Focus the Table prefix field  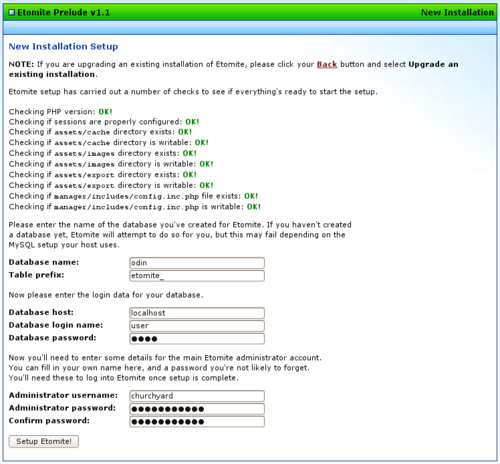[x=197, y=276]
